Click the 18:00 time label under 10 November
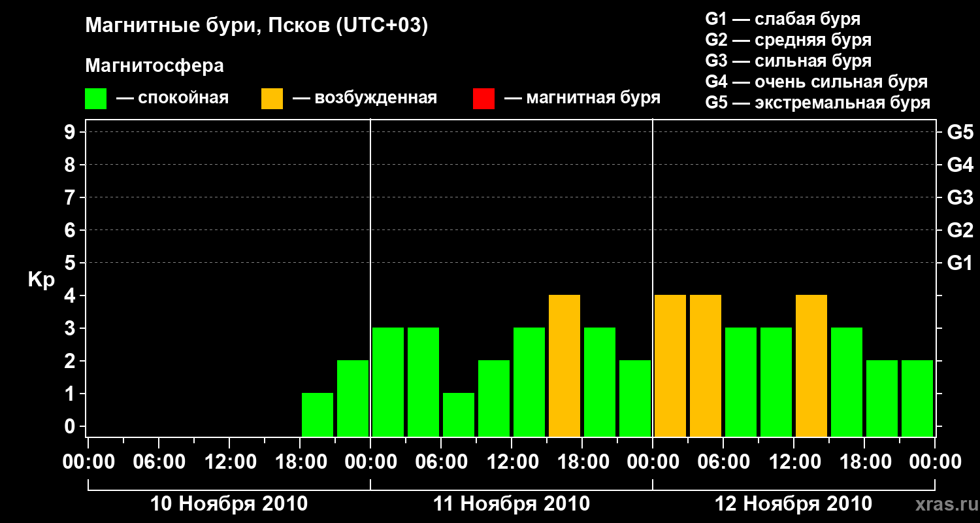 tap(300, 462)
